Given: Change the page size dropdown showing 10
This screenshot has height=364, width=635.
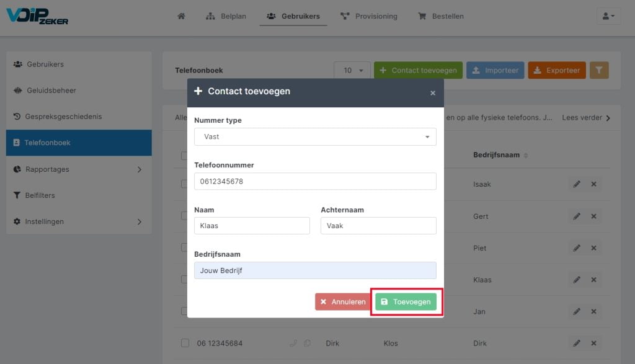Looking at the screenshot, I should pos(352,71).
